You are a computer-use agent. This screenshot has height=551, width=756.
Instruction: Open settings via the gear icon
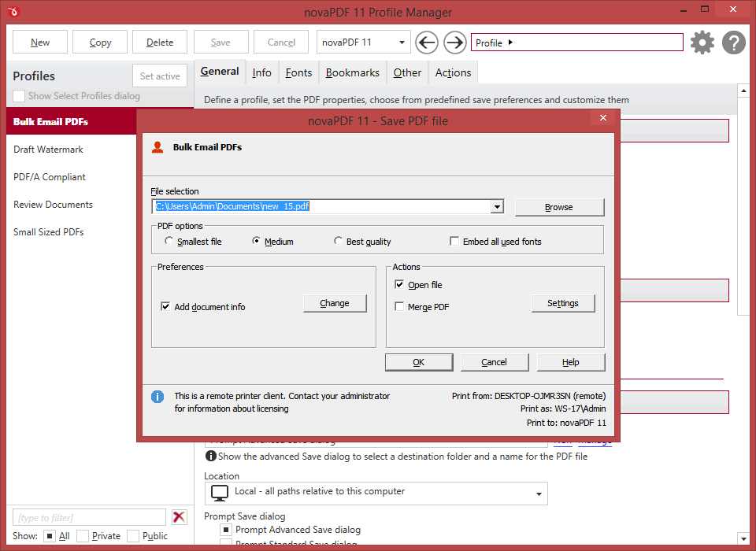[702, 43]
